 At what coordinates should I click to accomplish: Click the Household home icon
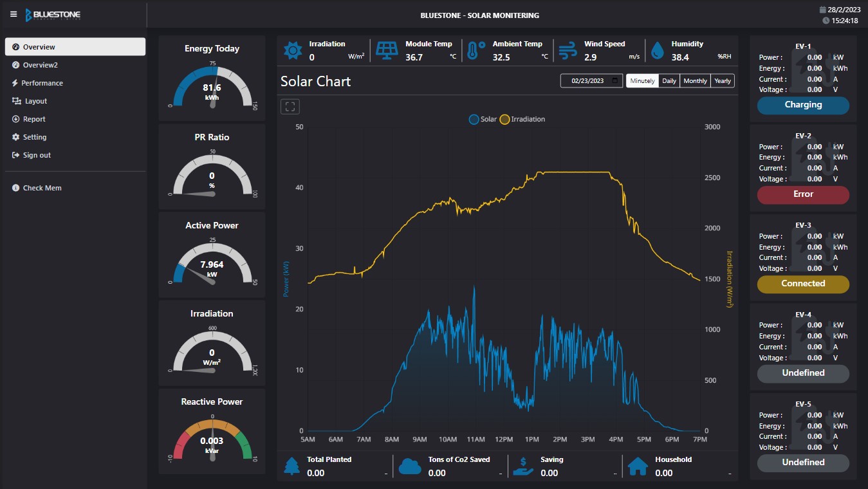[638, 466]
